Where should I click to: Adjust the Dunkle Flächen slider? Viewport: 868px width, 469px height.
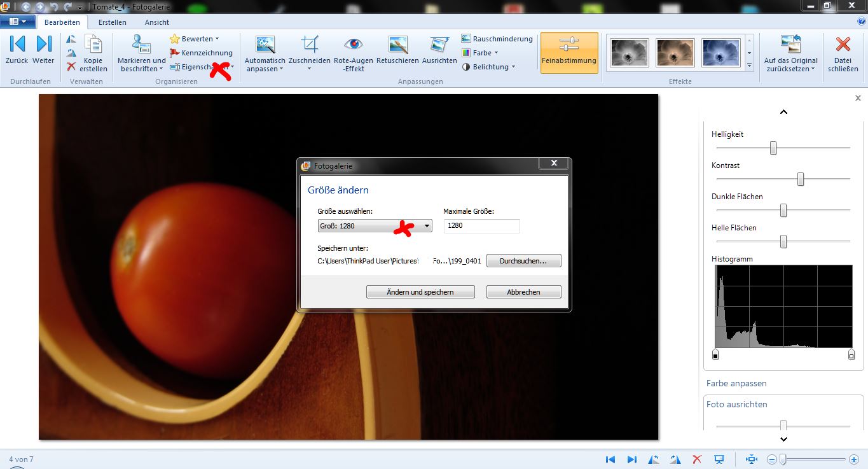pos(783,210)
